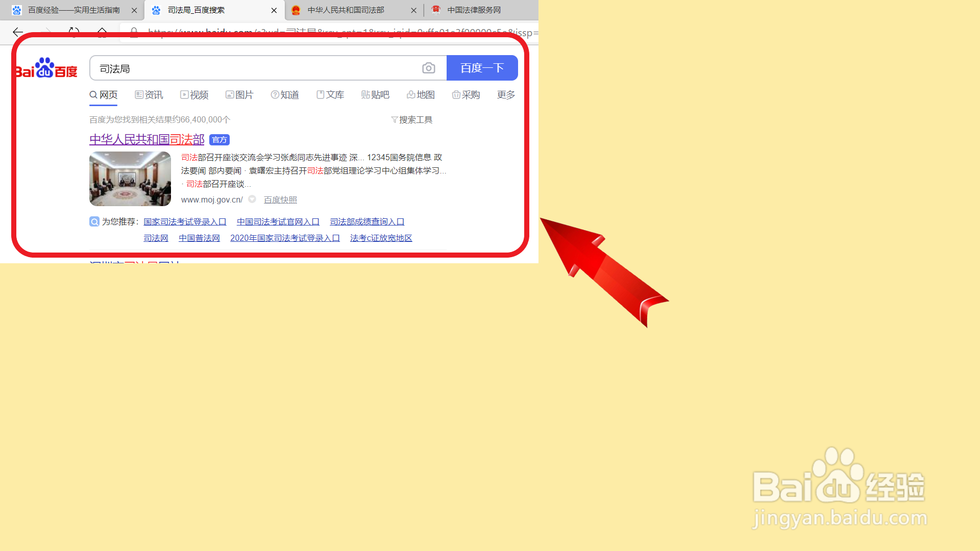The image size is (980, 551).
Task: Open the 采购 search category
Action: (466, 95)
